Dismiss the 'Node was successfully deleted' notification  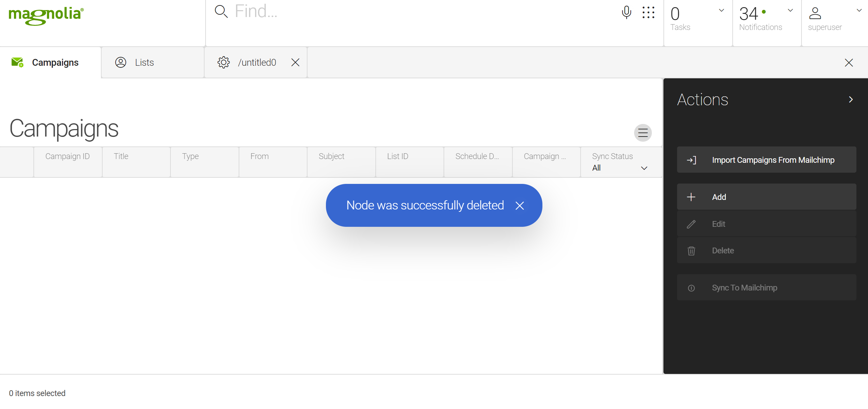click(520, 206)
